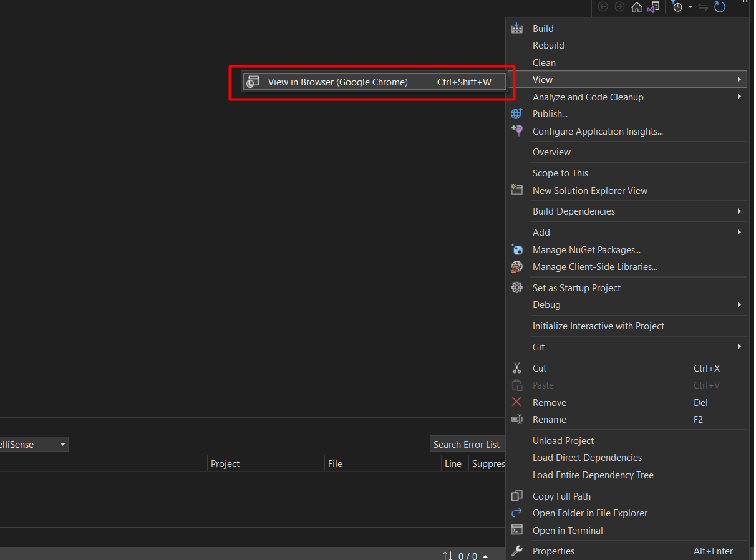
Task: Expand the Analyze and Code Cleanup submenu arrow
Action: pyautogui.click(x=739, y=97)
